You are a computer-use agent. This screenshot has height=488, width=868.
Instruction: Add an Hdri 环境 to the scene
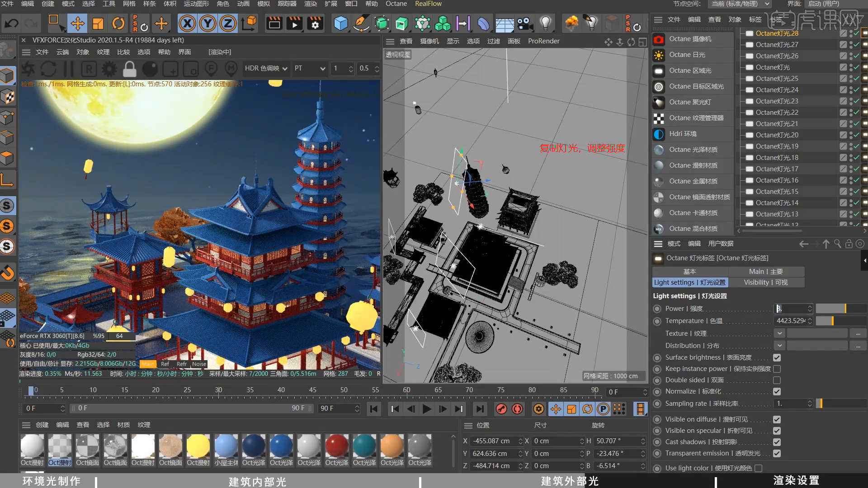coord(683,134)
